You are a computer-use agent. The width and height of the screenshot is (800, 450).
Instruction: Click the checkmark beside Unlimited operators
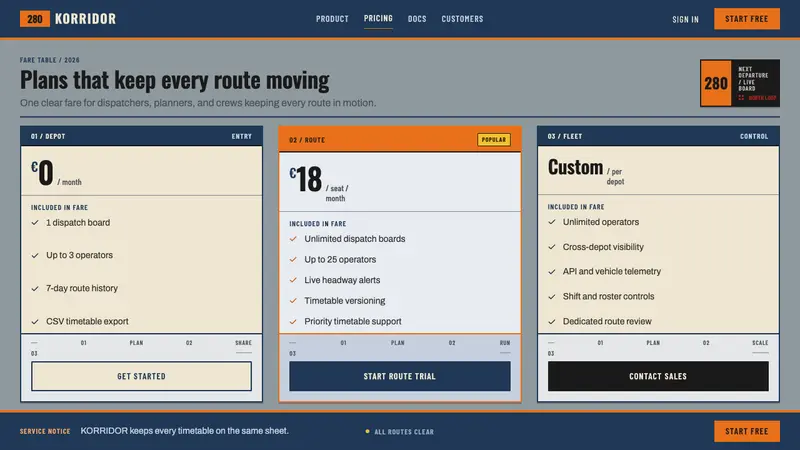(x=552, y=222)
